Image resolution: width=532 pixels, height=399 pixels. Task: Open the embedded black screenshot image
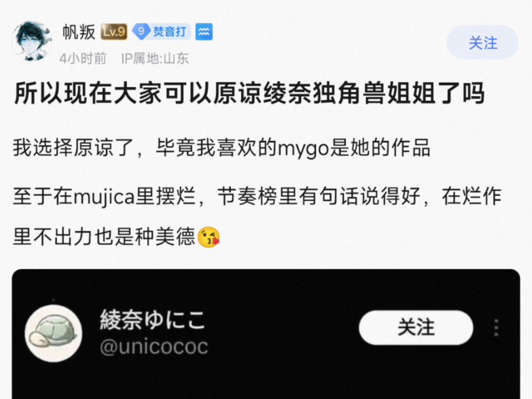pyautogui.click(x=266, y=334)
